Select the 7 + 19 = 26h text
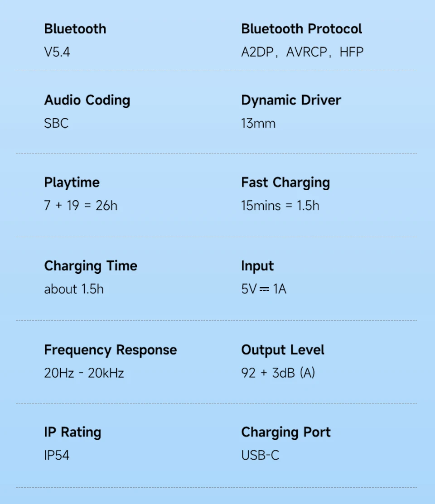Viewport: 435px width, 504px height. click(x=81, y=206)
